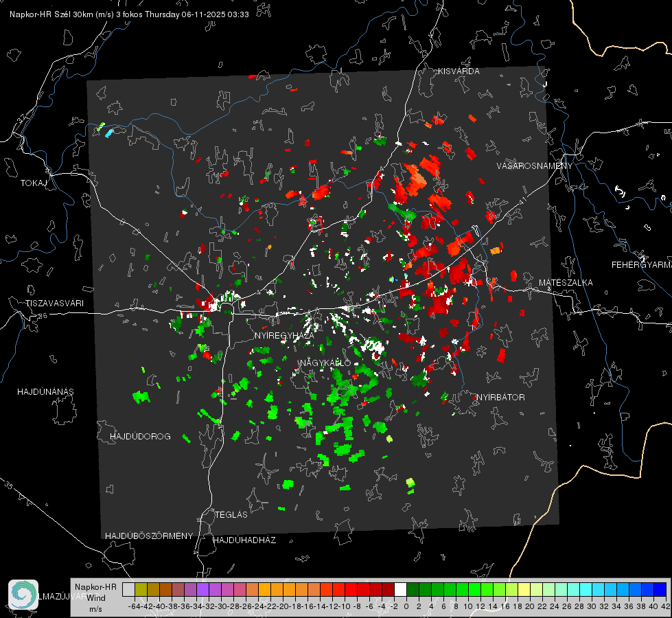Click the swirl logo icon at bottom left
The width and height of the screenshot is (672, 618).
(23, 595)
